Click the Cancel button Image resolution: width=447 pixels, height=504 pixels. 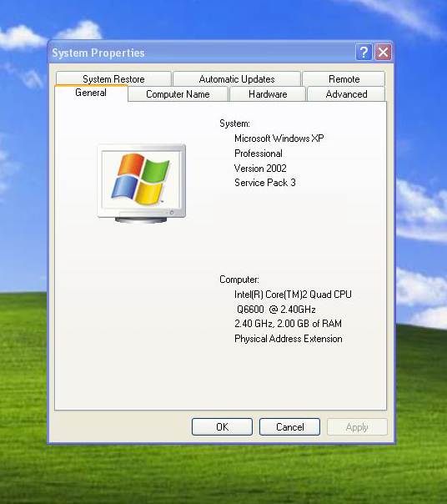pyautogui.click(x=290, y=427)
